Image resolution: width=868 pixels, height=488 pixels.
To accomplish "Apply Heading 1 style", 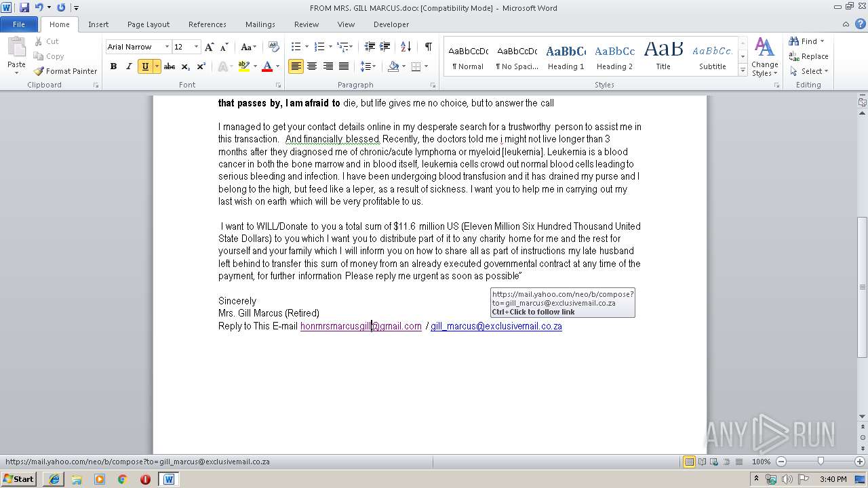I will point(566,57).
